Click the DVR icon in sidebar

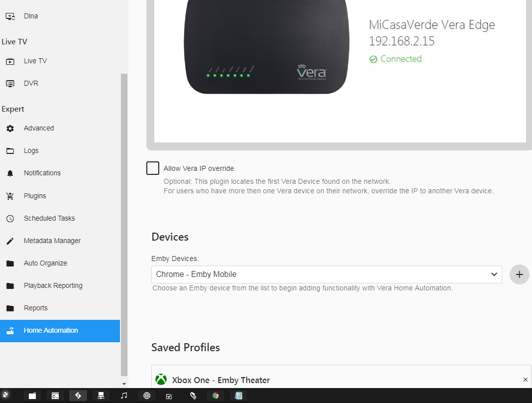point(10,84)
